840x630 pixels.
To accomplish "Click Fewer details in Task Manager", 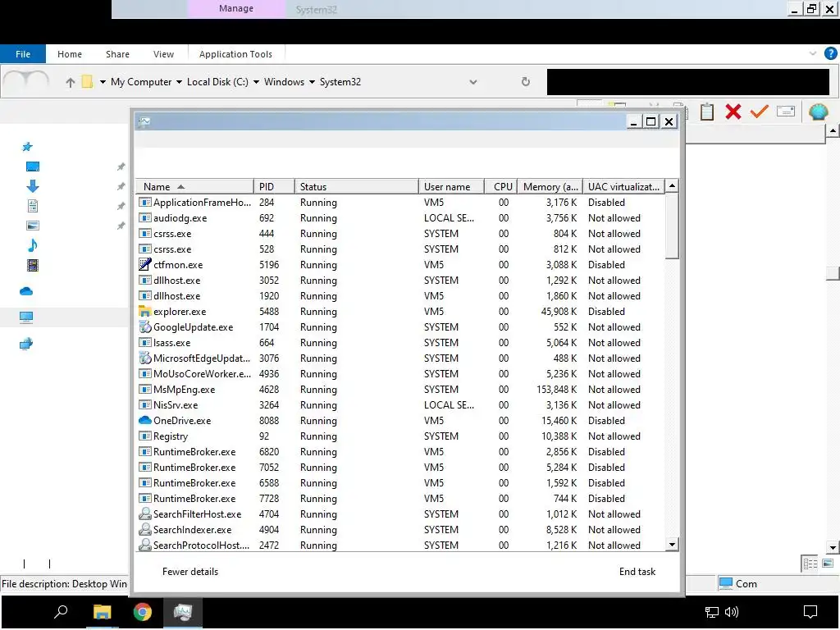I will point(190,572).
